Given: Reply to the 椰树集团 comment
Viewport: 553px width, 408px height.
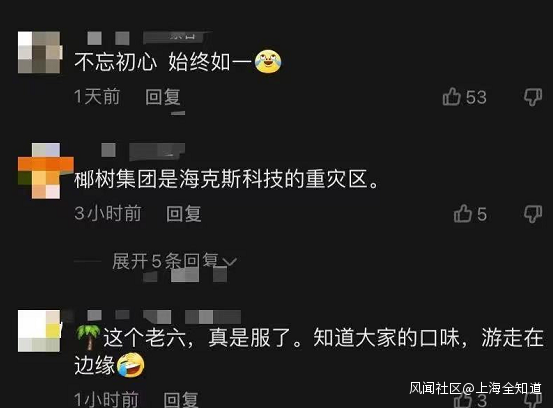Looking at the screenshot, I should pyautogui.click(x=184, y=214).
